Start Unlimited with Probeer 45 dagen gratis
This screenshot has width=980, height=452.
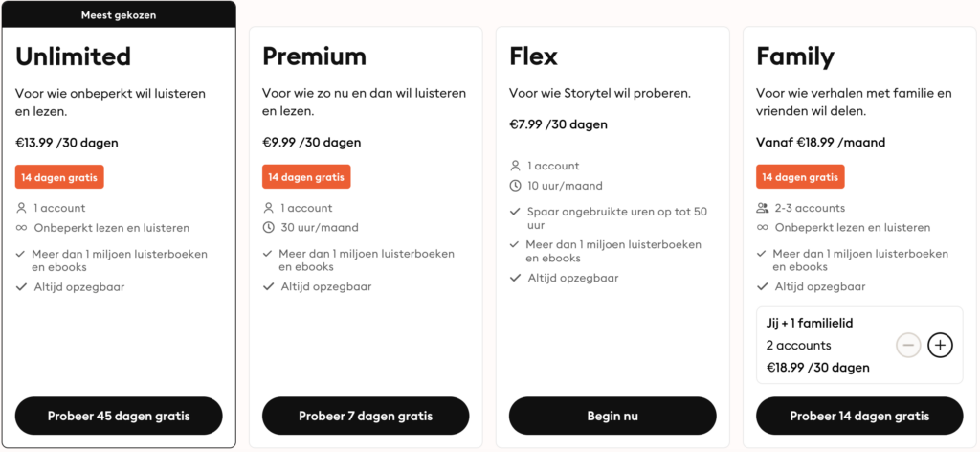pos(119,416)
